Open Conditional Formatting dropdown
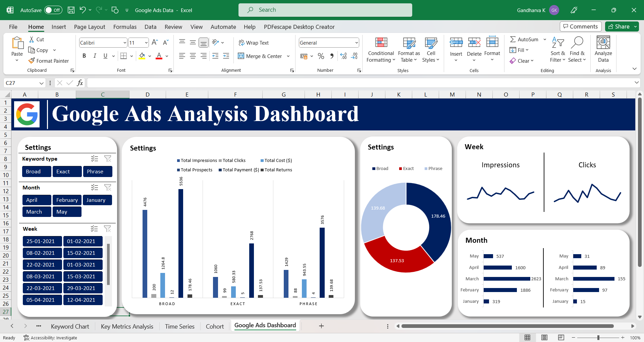 (381, 49)
